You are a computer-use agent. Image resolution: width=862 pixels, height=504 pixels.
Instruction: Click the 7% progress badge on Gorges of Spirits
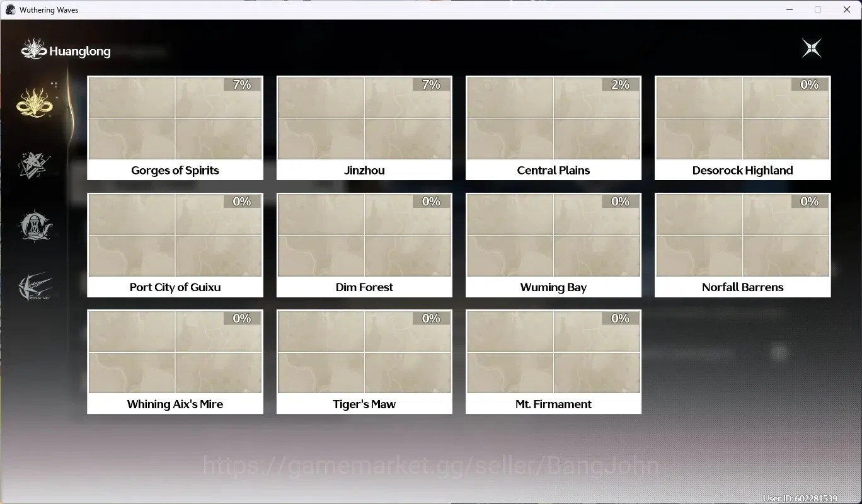tap(242, 84)
